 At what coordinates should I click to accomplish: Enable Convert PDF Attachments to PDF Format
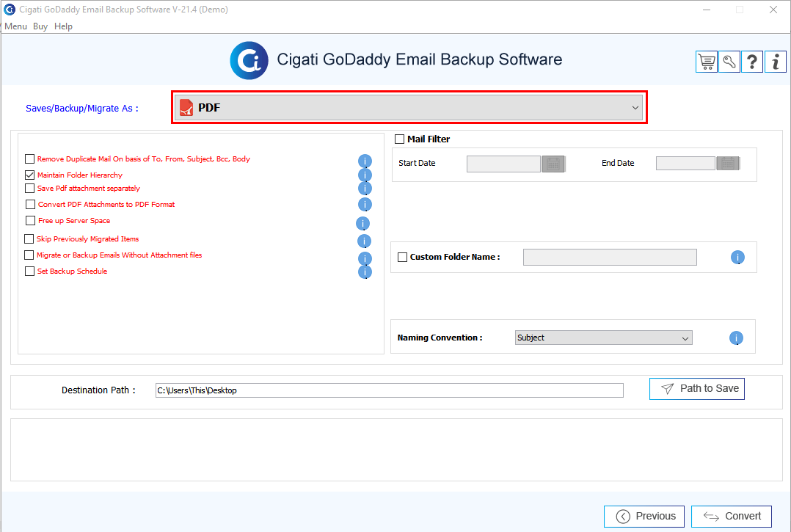coord(30,204)
